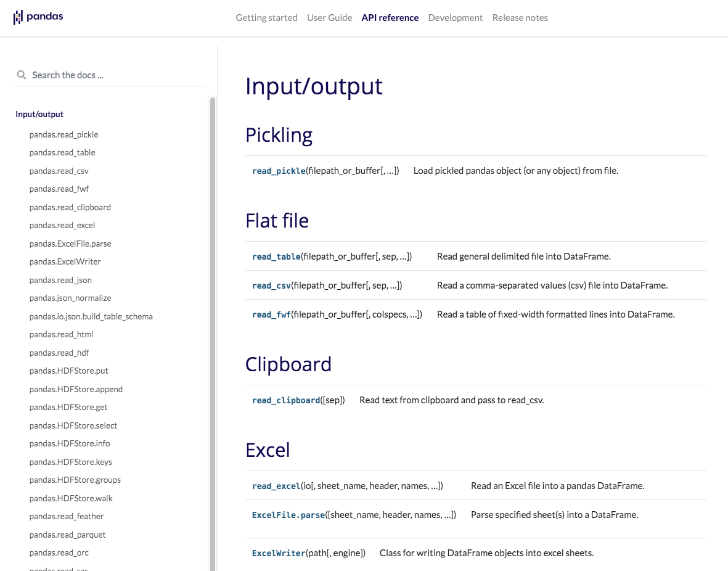Follow the read_table function link
Screen dimensions: 728x571
click(276, 257)
